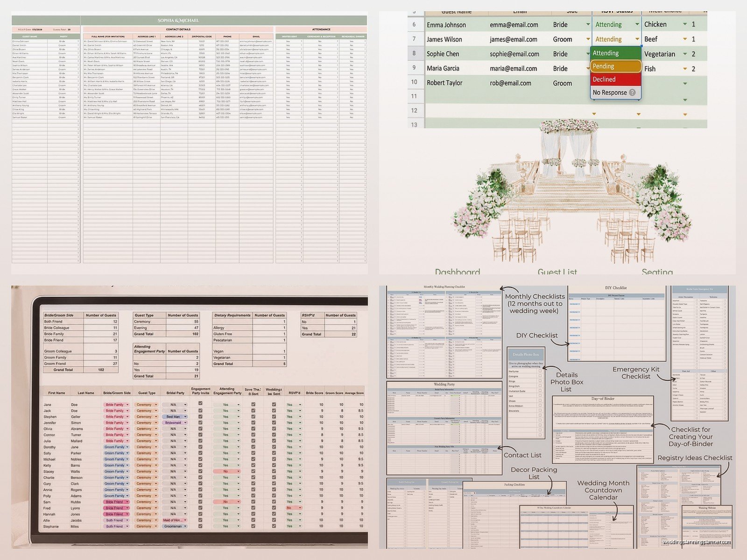The height and width of the screenshot is (560, 747).
Task: Toggle Save The Date checkbox for Stephanie Miles
Action: coord(253,526)
